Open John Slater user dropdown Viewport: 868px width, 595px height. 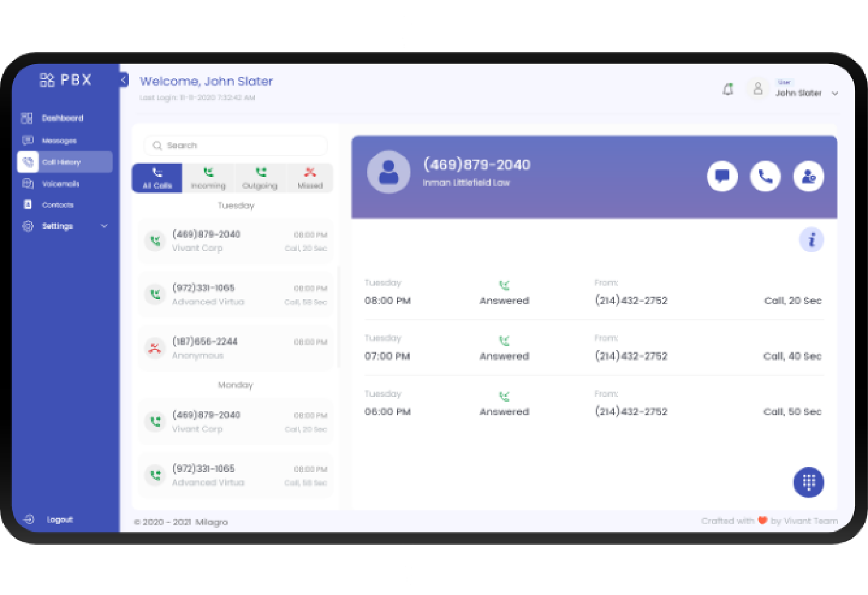pos(835,93)
